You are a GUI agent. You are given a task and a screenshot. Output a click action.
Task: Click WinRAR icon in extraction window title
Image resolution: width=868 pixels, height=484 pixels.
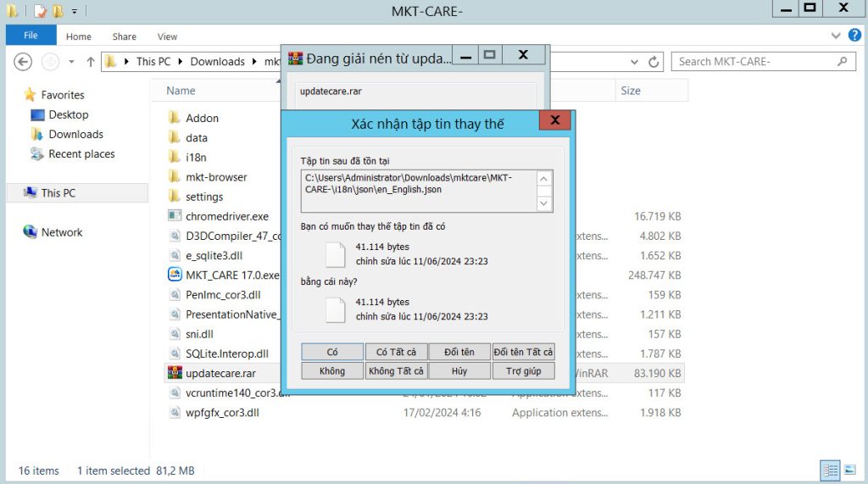point(296,58)
